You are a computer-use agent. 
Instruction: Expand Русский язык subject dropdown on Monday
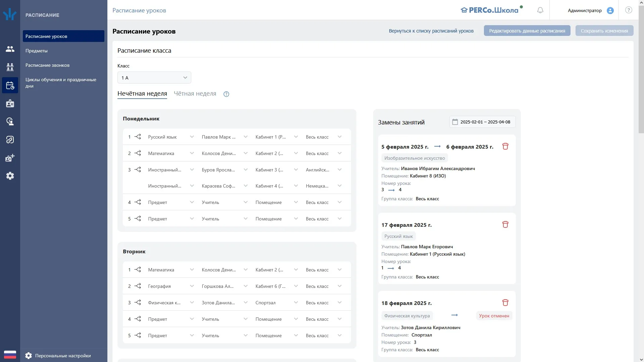(x=171, y=137)
